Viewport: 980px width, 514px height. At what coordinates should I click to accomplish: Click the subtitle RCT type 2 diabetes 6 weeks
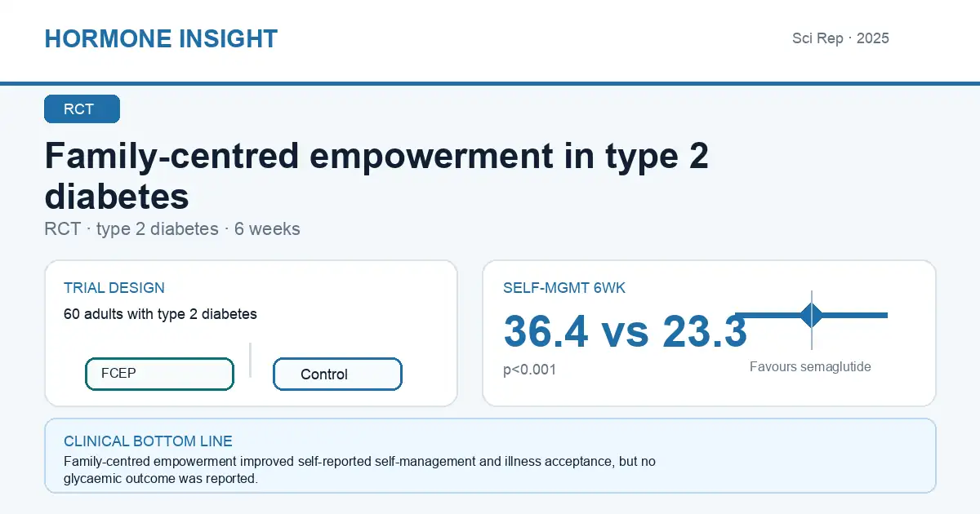172,229
